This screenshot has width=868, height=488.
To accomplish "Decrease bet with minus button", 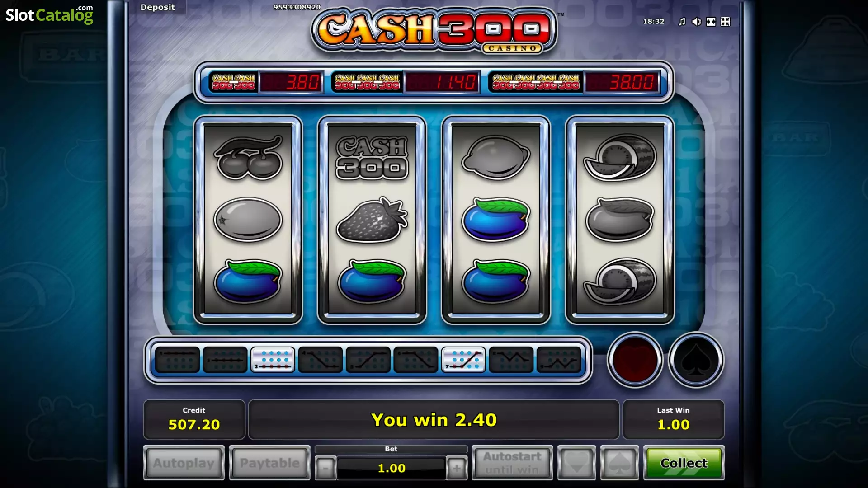I will (x=325, y=468).
